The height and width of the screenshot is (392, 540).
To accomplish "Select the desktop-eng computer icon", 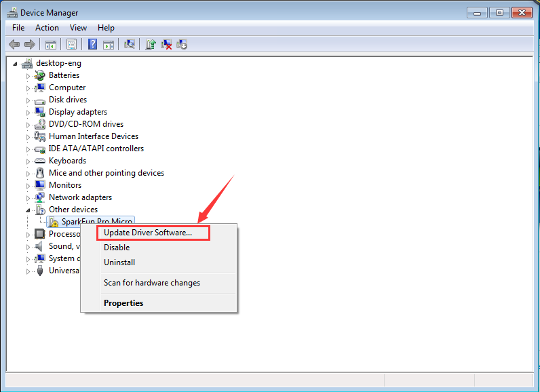I will pos(27,63).
